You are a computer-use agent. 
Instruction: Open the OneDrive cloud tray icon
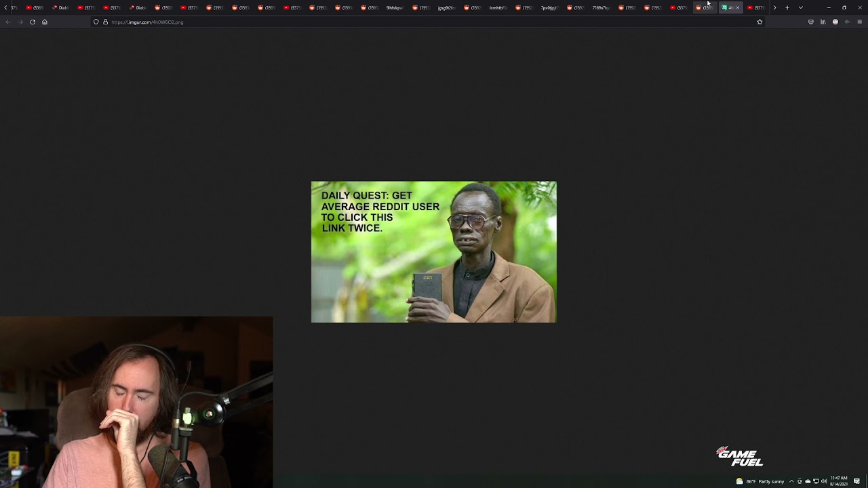(x=808, y=481)
